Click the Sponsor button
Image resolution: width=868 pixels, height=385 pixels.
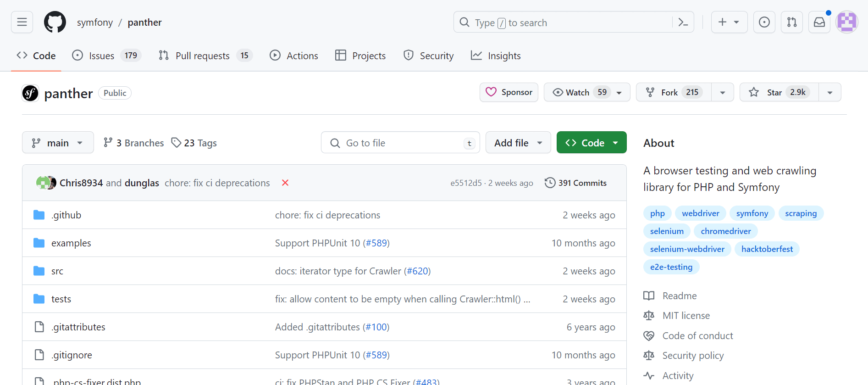pos(509,92)
